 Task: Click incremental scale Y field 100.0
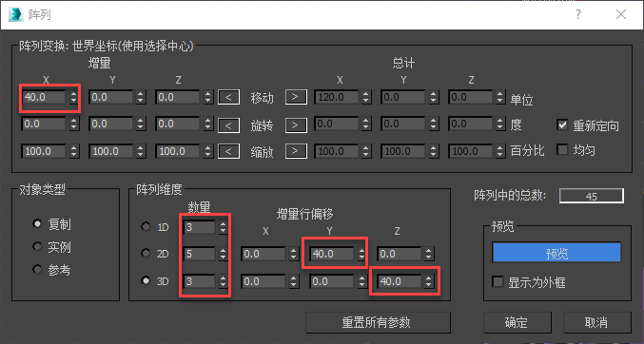tap(111, 151)
